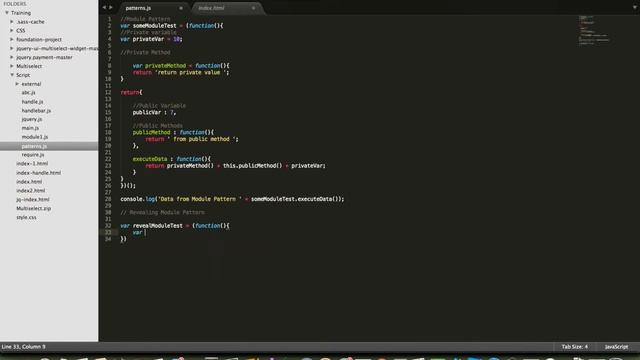This screenshot has height=360, width=640.
Task: Close the patterns.js tab
Action: 181,8
